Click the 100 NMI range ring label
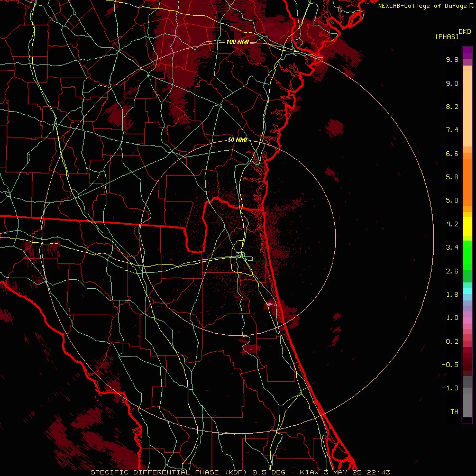Screen dimensions: 476x476 pos(237,42)
